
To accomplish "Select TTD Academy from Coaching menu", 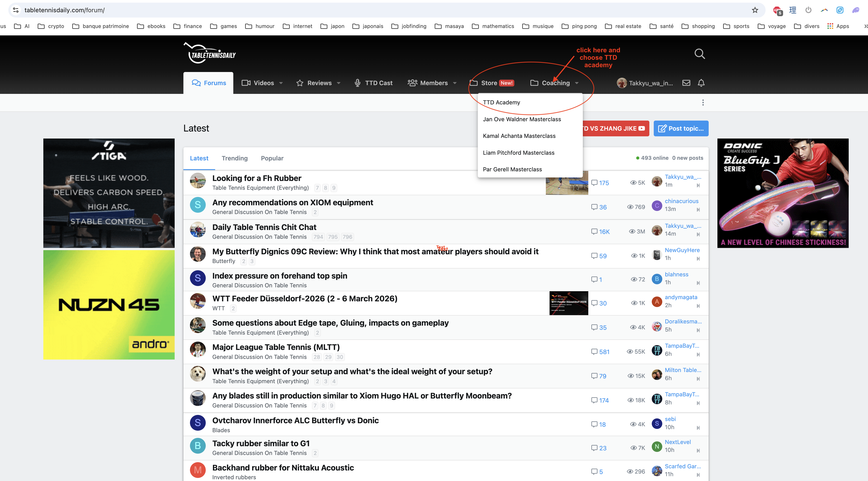I will [530, 102].
